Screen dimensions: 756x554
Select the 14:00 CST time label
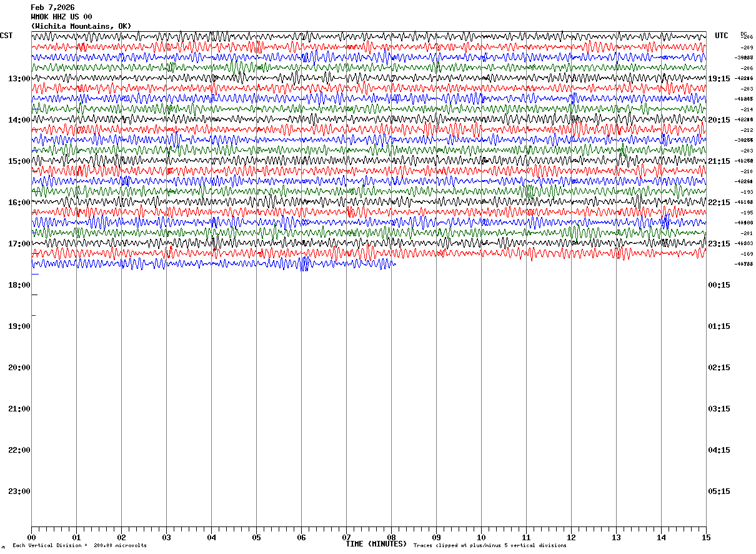[19, 120]
